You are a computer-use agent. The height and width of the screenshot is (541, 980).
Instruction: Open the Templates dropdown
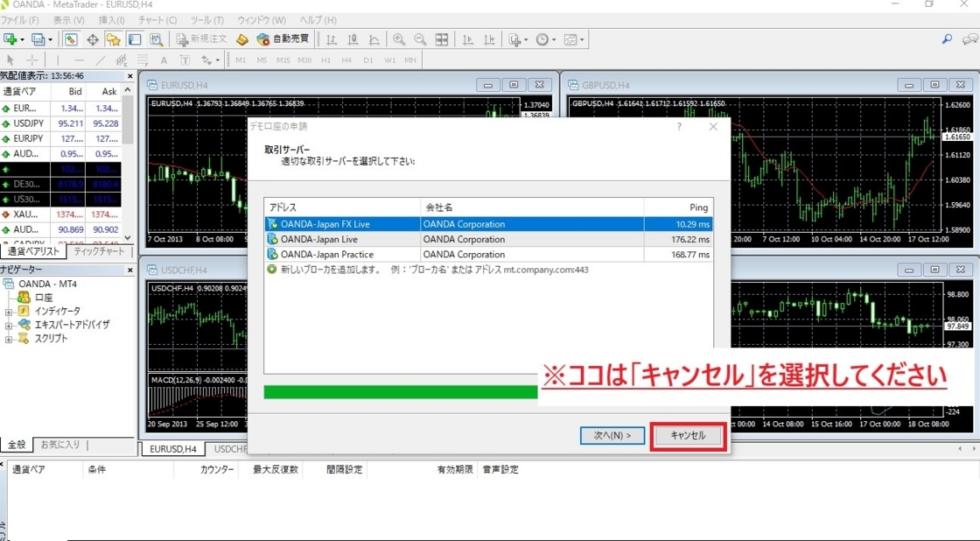(x=573, y=39)
